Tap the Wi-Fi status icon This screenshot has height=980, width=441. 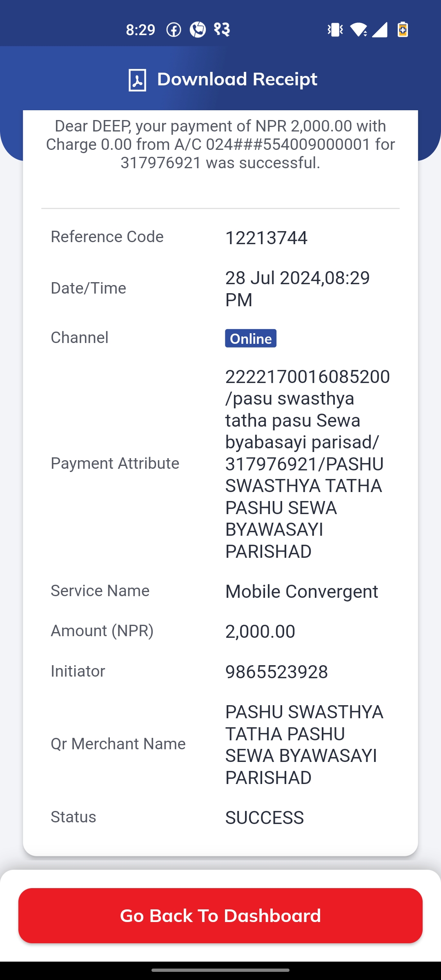(x=359, y=29)
